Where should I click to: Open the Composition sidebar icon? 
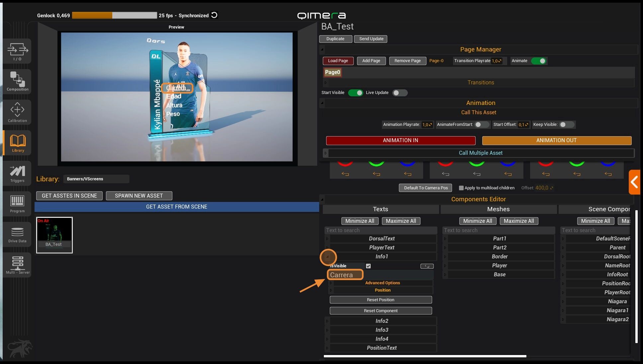point(17,81)
